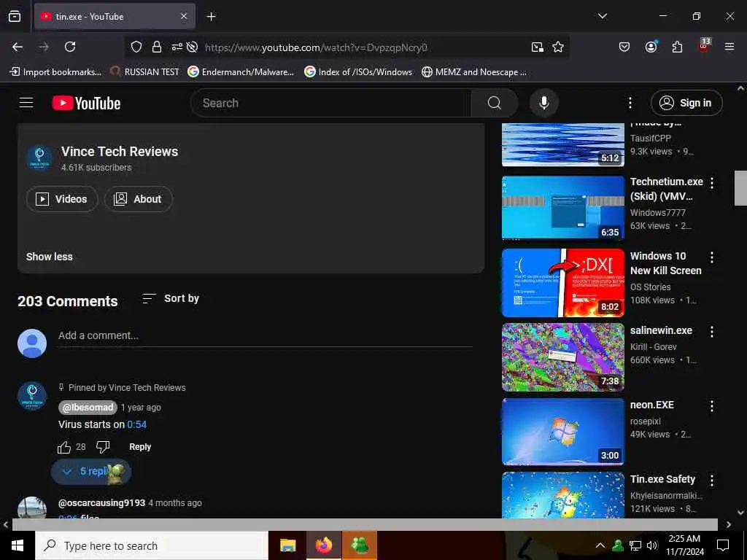Go back with the browser back arrow
Image resolution: width=747 pixels, height=560 pixels.
click(x=18, y=47)
